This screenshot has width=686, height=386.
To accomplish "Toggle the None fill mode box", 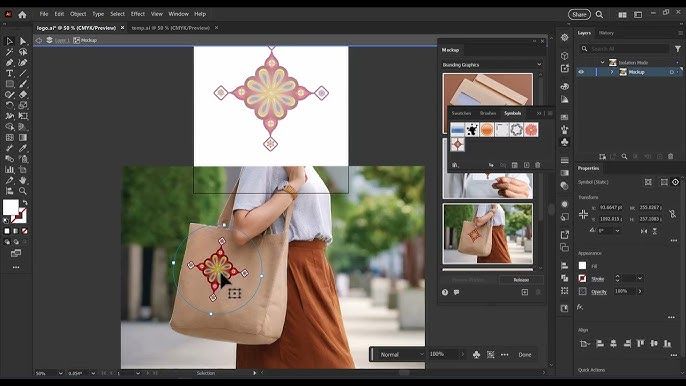I will 24,231.
